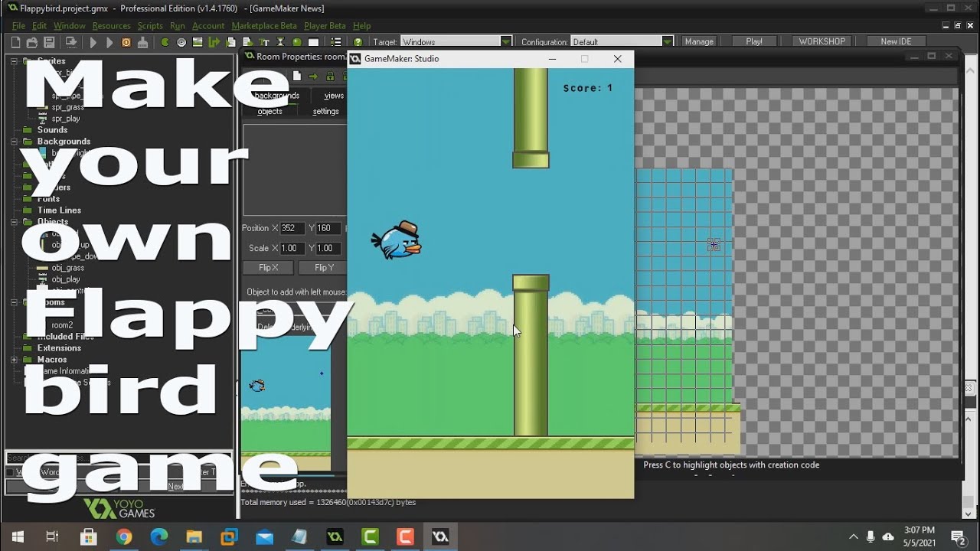
Task: Collapse the Objects tree folder
Action: tap(14, 222)
